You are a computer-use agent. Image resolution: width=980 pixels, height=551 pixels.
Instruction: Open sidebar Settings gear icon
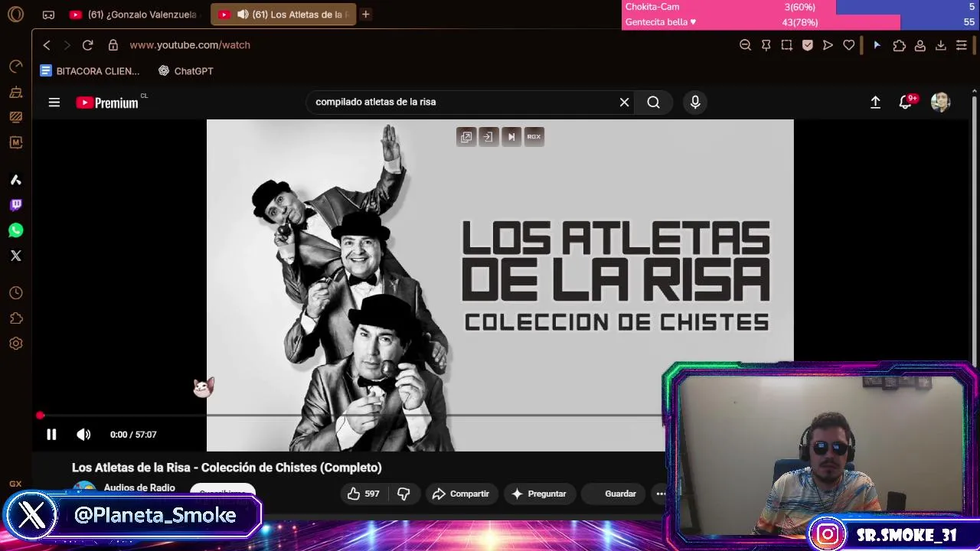pyautogui.click(x=16, y=344)
